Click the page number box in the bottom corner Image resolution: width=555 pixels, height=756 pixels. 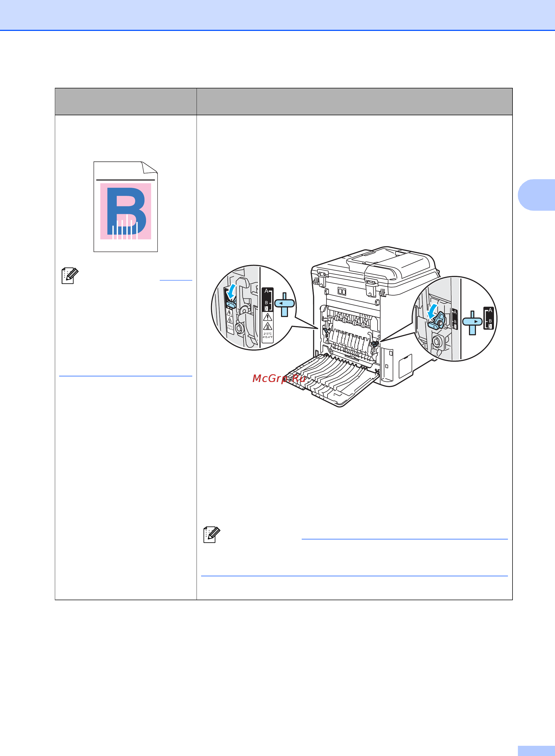536,751
